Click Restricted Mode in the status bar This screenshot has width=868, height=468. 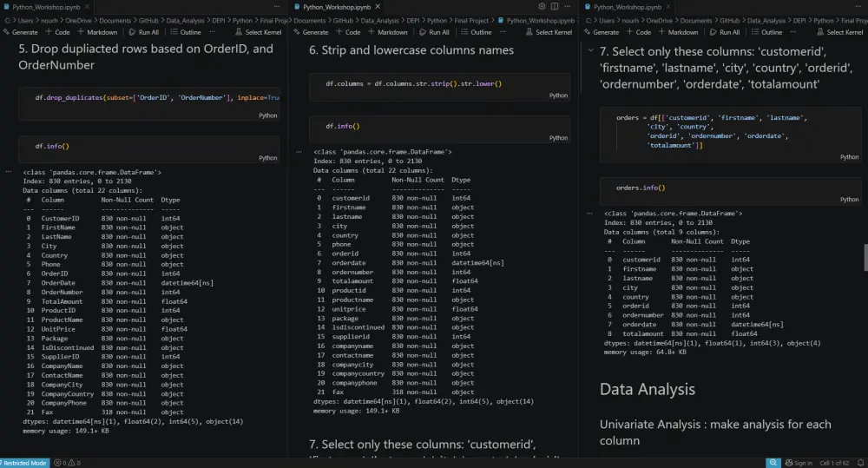click(23, 463)
